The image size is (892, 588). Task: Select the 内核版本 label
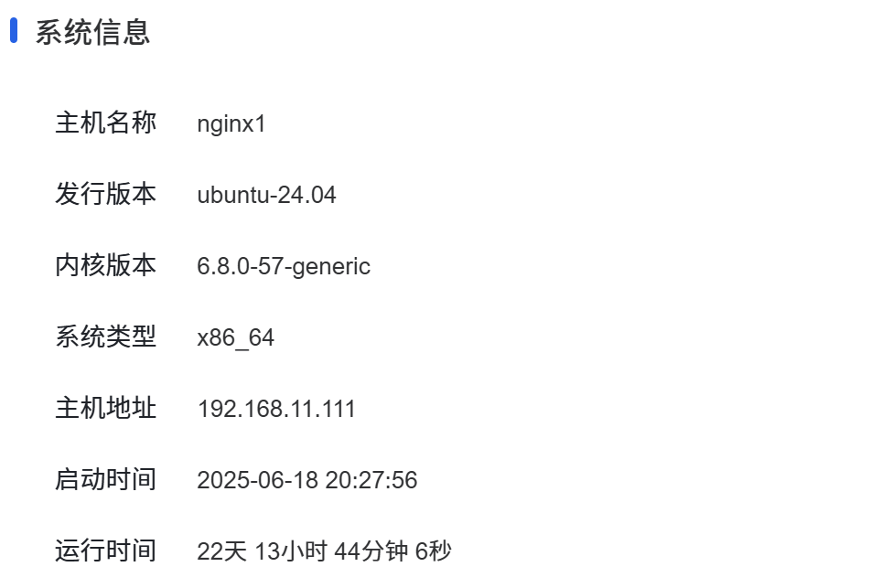click(x=106, y=265)
